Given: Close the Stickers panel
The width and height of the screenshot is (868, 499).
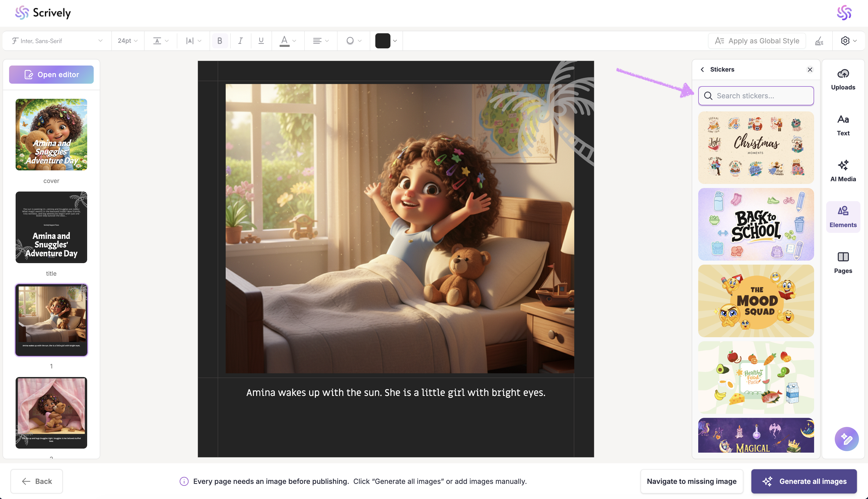Looking at the screenshot, I should [810, 70].
